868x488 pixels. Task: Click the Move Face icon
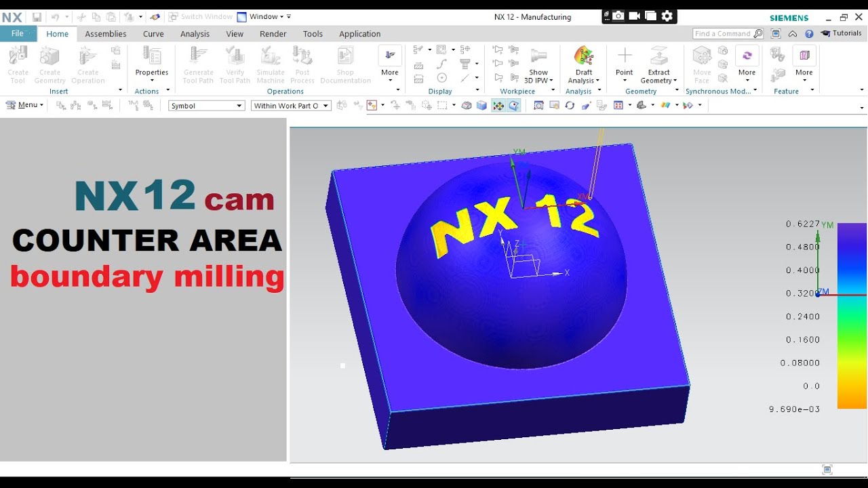(x=702, y=56)
